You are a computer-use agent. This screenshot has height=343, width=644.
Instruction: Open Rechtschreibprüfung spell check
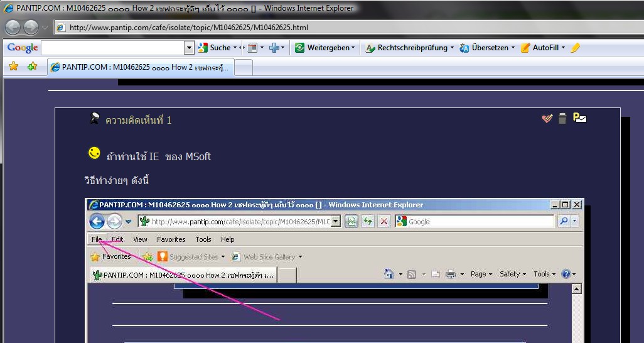[409, 48]
